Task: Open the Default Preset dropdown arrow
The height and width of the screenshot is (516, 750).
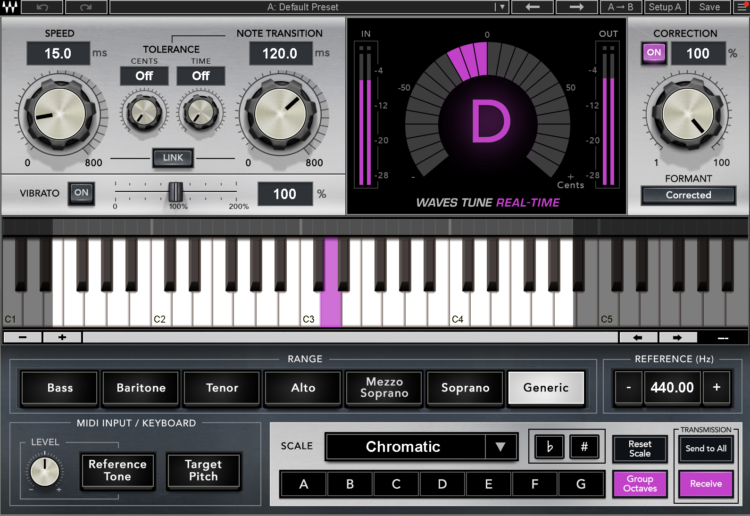Action: coord(501,7)
